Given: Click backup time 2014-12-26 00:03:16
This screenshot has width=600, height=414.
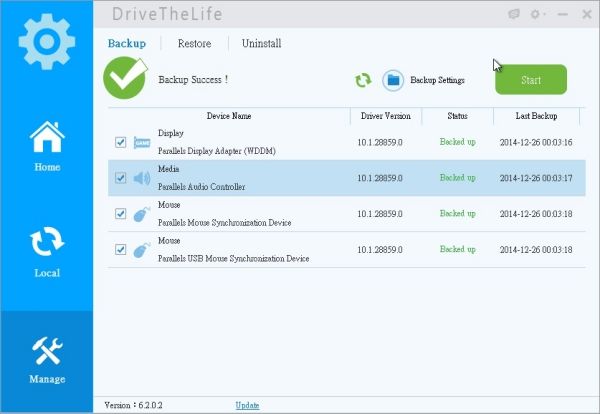Looking at the screenshot, I should pyautogui.click(x=536, y=142).
